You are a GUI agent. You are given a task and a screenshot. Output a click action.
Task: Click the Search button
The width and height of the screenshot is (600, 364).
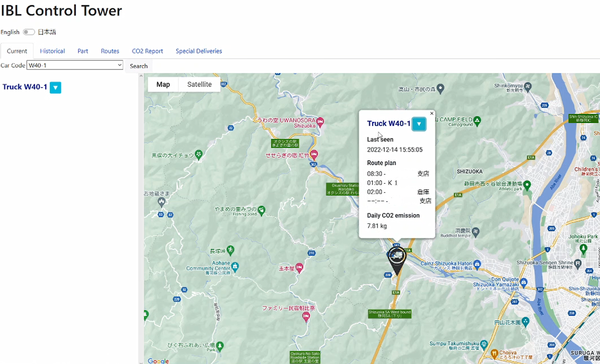138,66
